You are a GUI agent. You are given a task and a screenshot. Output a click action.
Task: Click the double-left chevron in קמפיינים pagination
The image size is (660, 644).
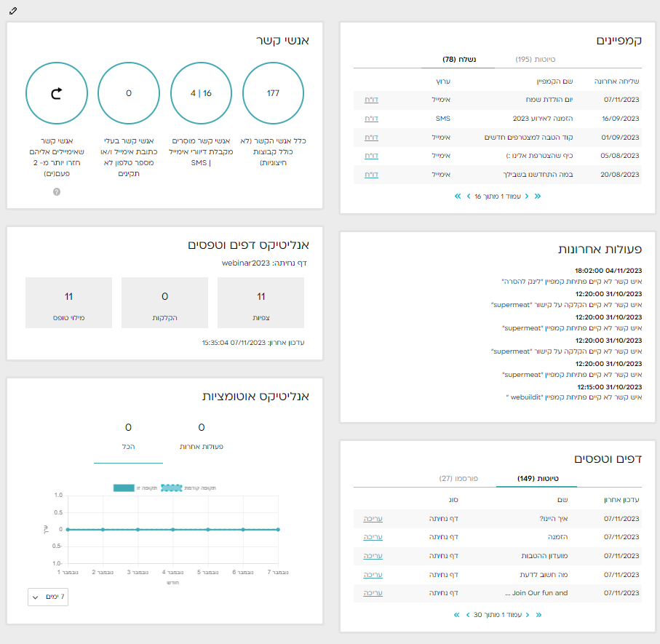click(x=458, y=196)
